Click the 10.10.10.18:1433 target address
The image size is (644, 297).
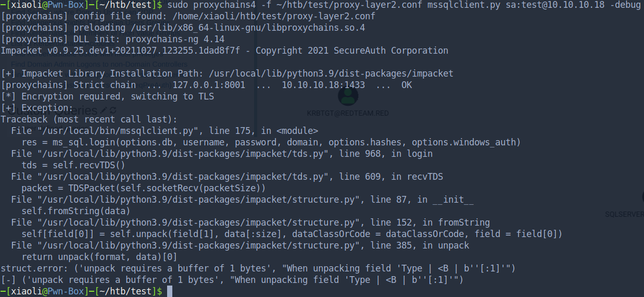[323, 85]
